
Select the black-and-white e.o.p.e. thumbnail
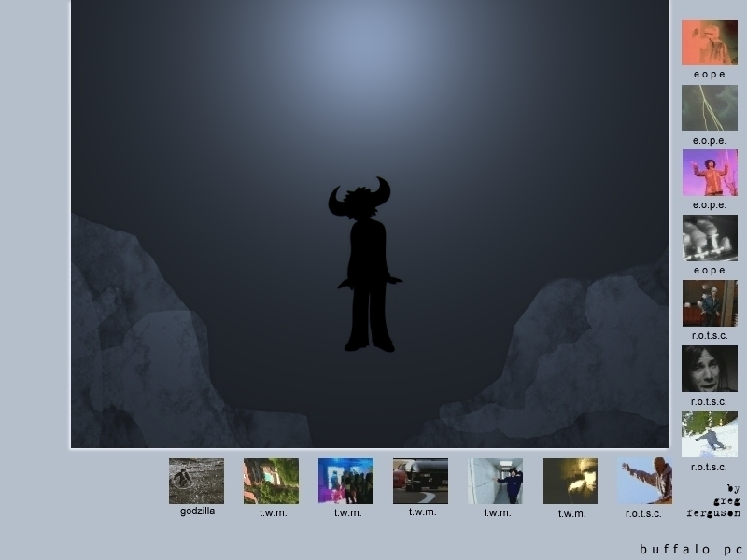(710, 238)
